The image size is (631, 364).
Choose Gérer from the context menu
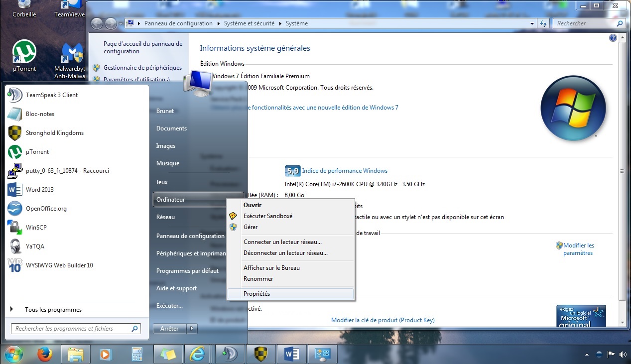tap(251, 227)
